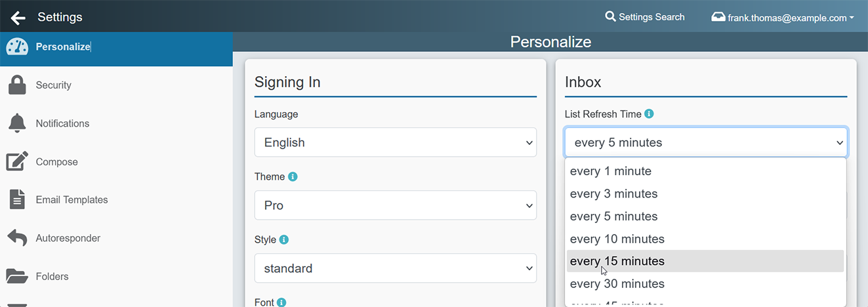Click info icon beside List Refresh Time
868x307 pixels.
click(x=649, y=113)
